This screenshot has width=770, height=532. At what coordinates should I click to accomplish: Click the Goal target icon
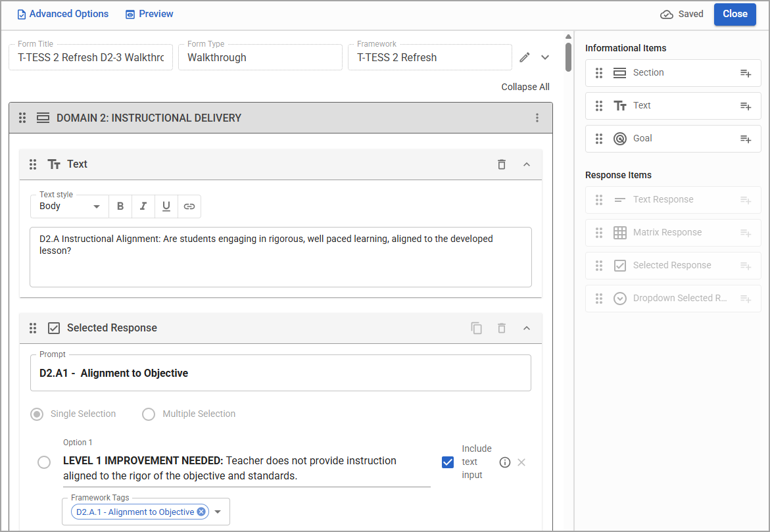(619, 139)
